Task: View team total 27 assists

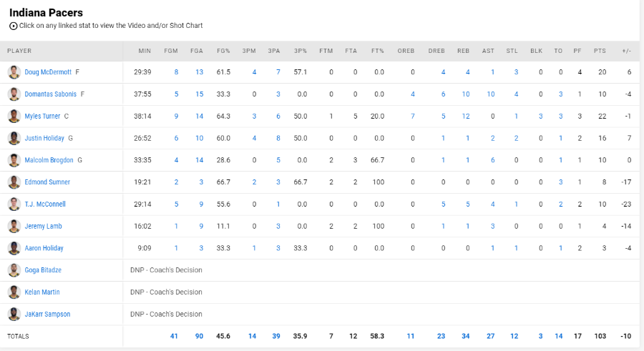Action: pyautogui.click(x=490, y=336)
